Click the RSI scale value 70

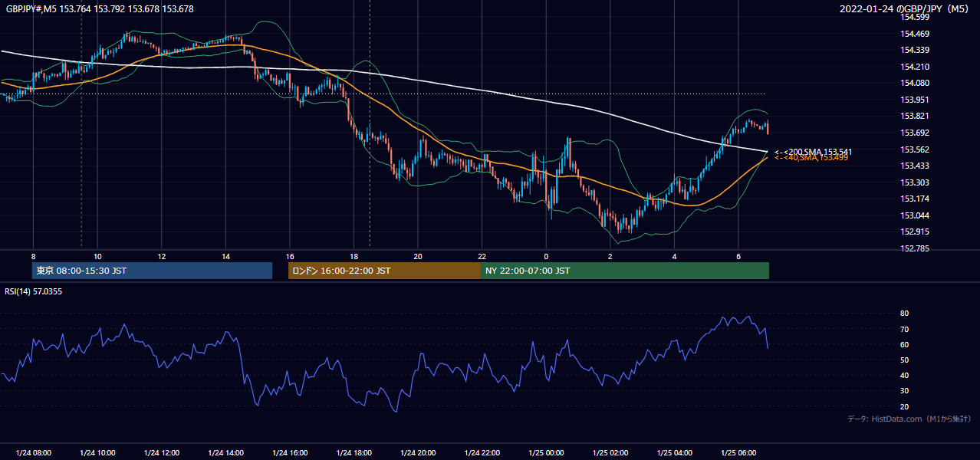(x=904, y=329)
